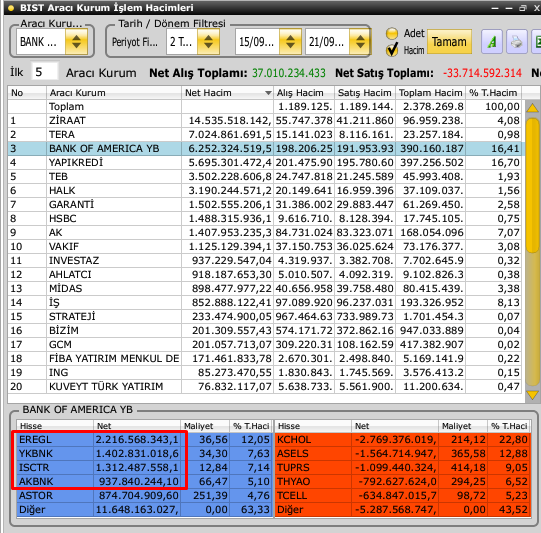Select the AK row
This screenshot has width=541, height=533.
pos(266,233)
